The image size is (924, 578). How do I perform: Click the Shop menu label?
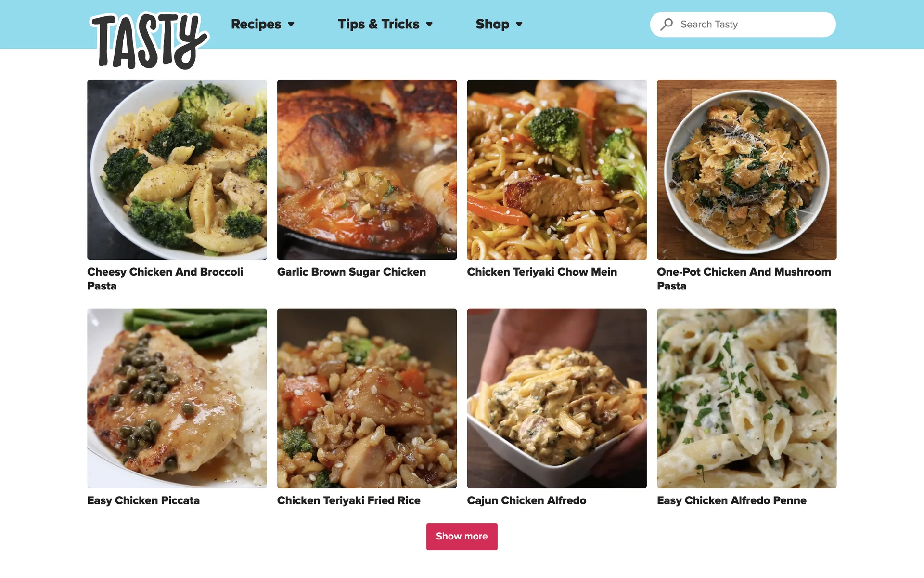pyautogui.click(x=492, y=24)
